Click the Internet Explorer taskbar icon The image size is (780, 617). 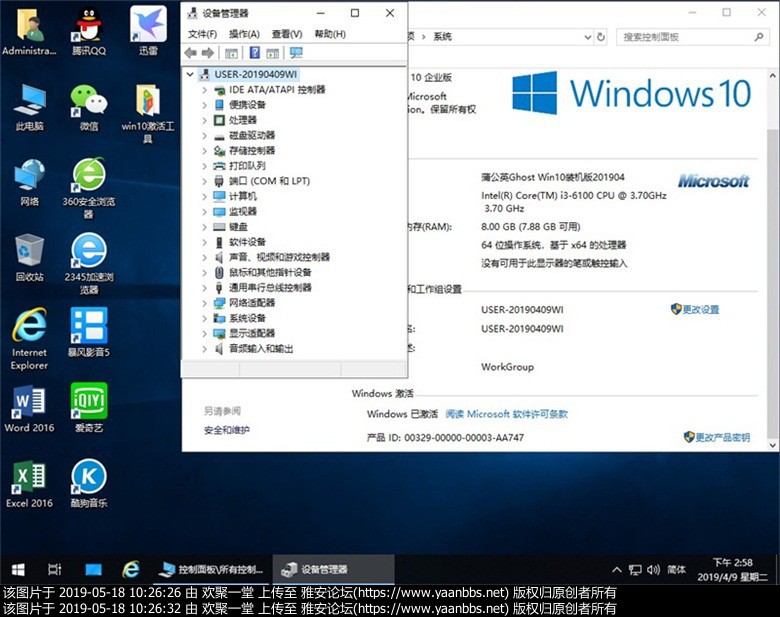pyautogui.click(x=131, y=569)
